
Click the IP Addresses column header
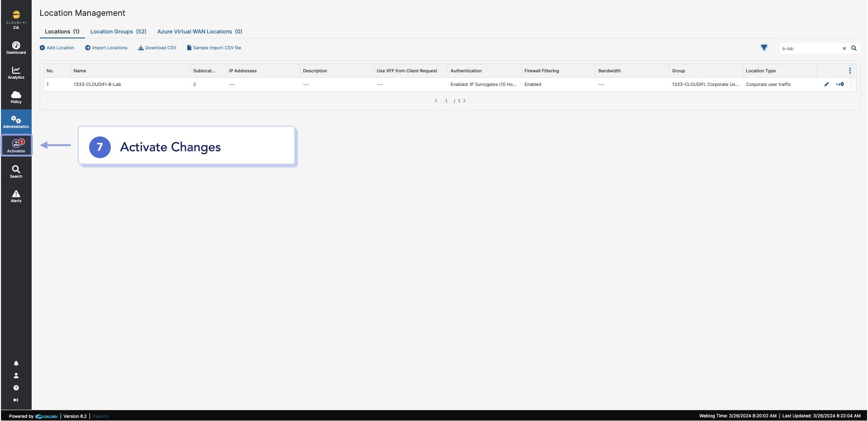[x=263, y=71]
